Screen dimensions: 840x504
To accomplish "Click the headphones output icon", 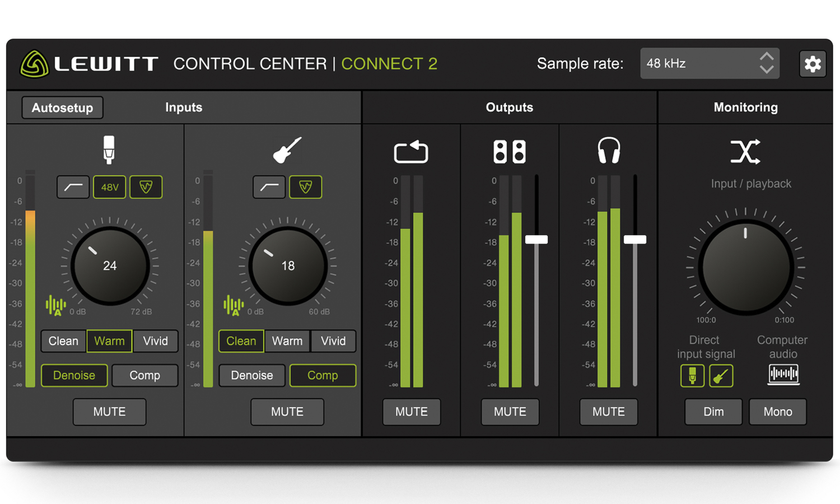I will tap(609, 150).
